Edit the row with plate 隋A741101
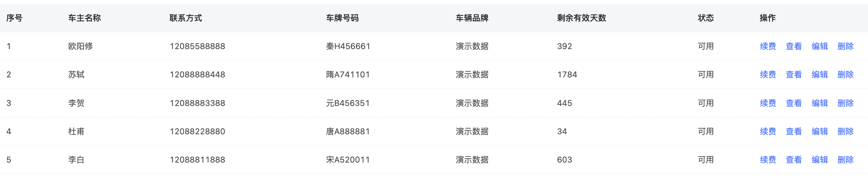This screenshot has width=868, height=184. pos(820,75)
